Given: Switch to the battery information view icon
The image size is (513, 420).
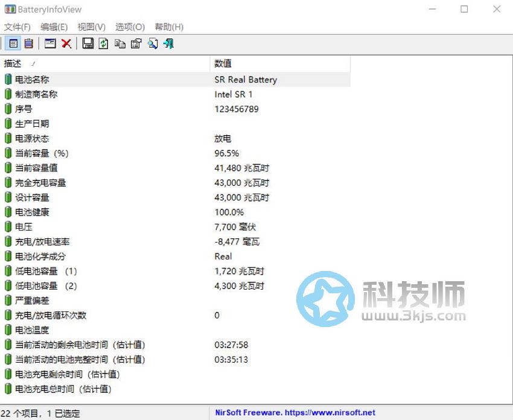Looking at the screenshot, I should point(13,43).
